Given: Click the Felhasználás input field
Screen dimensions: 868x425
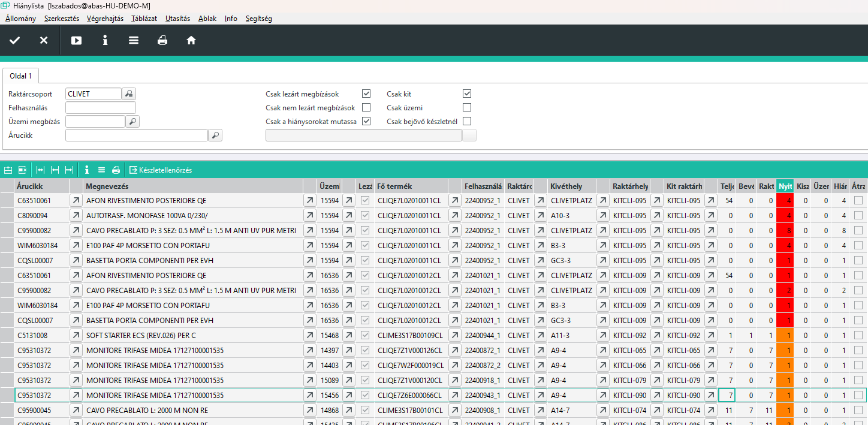Looking at the screenshot, I should pyautogui.click(x=101, y=108).
